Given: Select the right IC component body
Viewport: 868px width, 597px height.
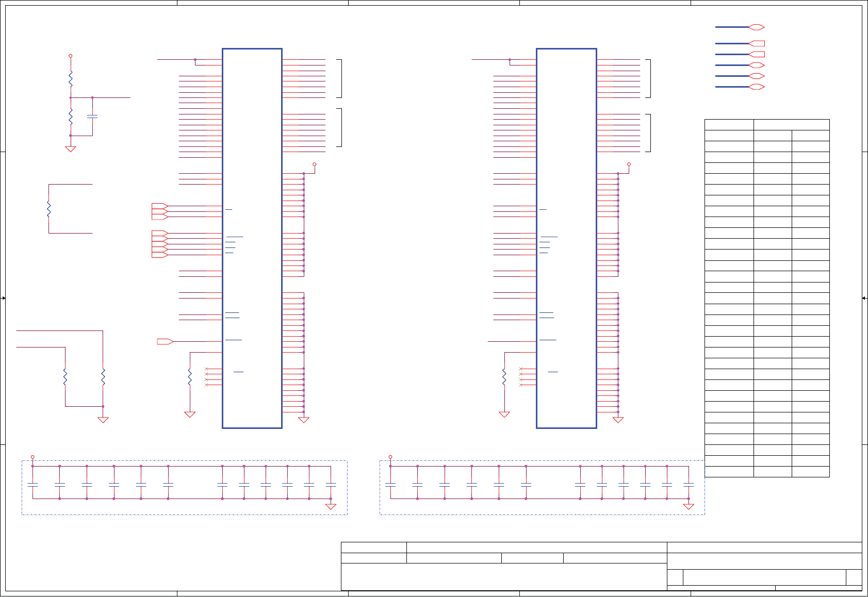Looking at the screenshot, I should 566,238.
